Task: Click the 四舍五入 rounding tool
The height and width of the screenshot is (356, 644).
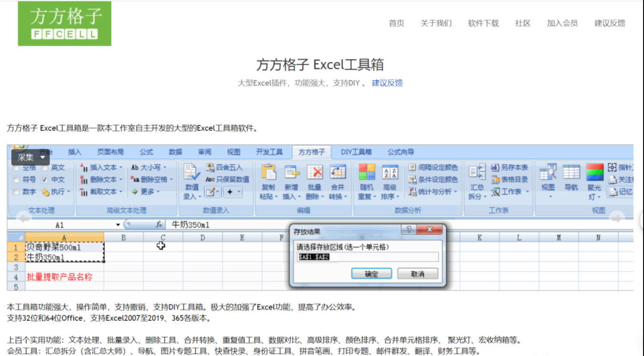Action: point(224,167)
